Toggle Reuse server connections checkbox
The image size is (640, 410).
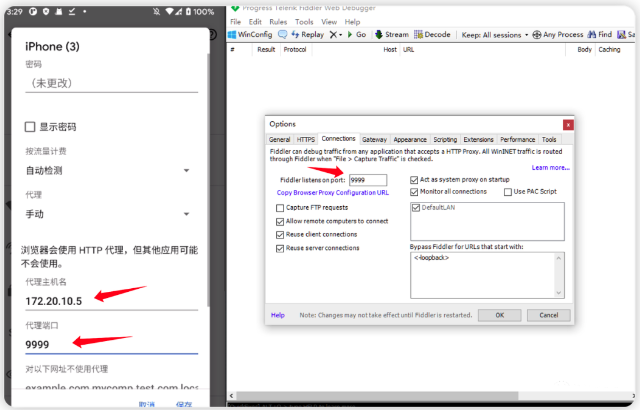(280, 248)
